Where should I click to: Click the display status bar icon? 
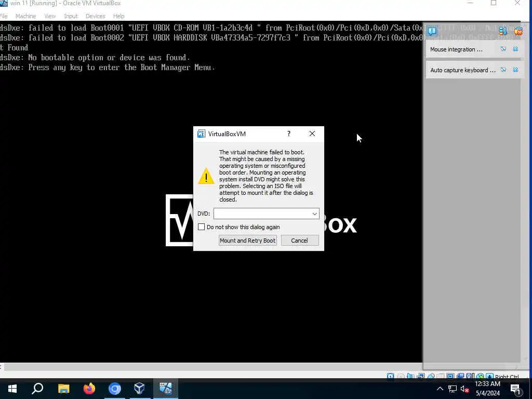point(450,376)
